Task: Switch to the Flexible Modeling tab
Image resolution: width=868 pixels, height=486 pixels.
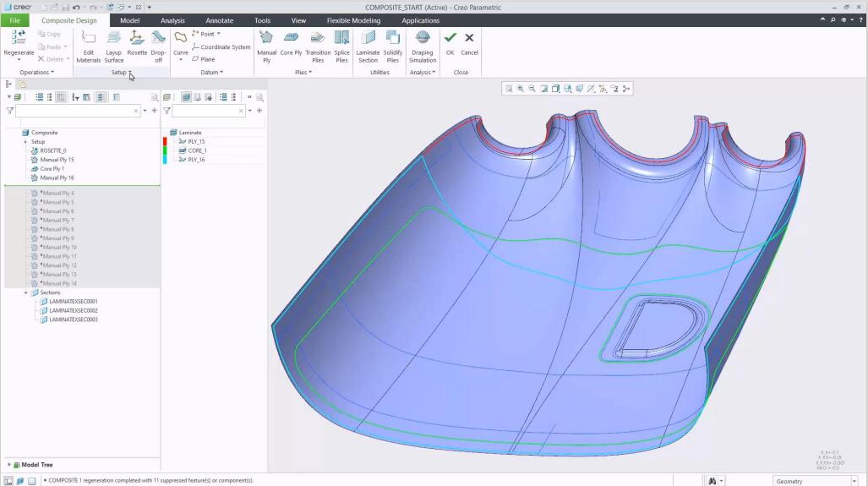Action: (x=353, y=20)
